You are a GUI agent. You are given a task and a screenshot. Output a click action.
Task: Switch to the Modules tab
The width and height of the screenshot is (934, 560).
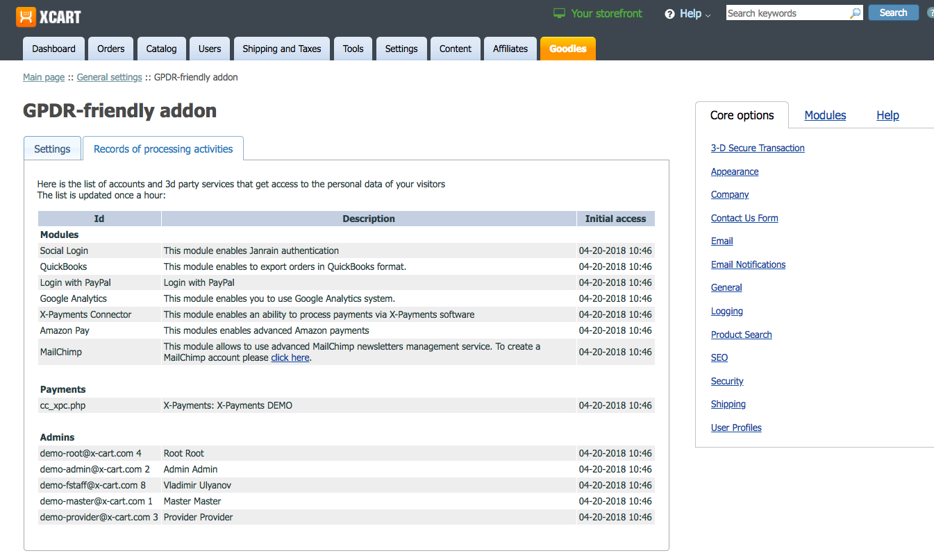point(825,115)
